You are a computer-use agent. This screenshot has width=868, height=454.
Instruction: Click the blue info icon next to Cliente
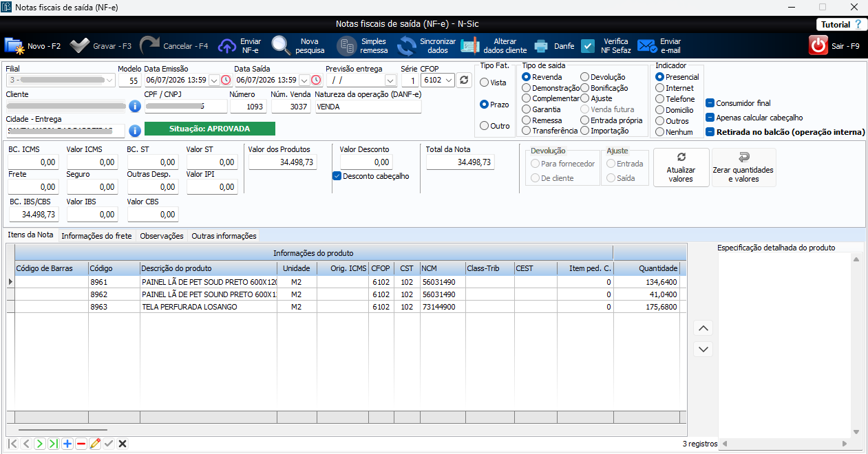pyautogui.click(x=135, y=107)
